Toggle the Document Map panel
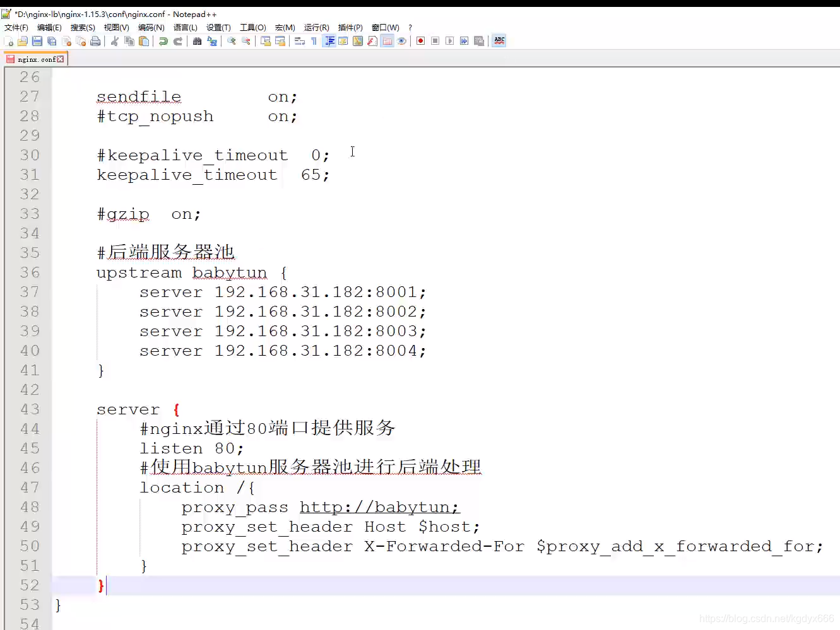The width and height of the screenshot is (840, 630). point(358,41)
